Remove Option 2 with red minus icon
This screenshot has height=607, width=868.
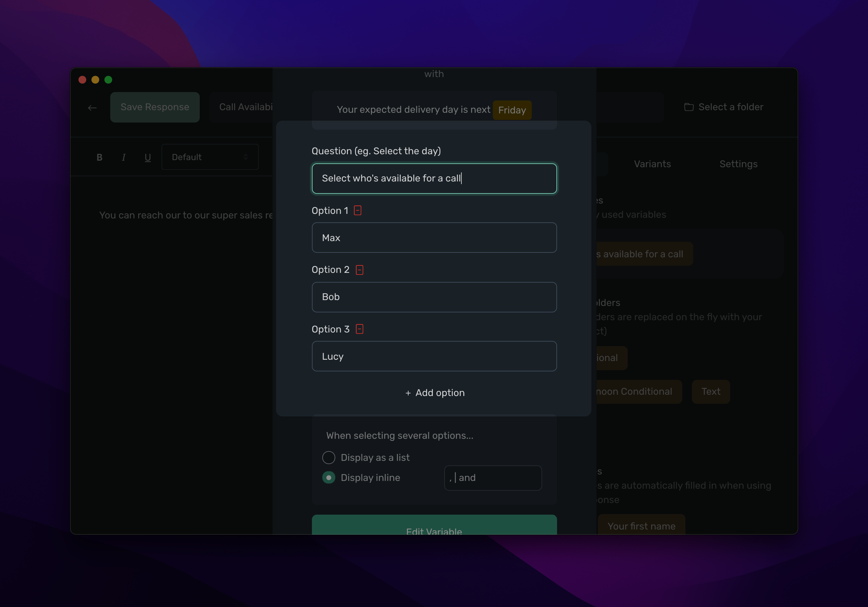tap(359, 270)
